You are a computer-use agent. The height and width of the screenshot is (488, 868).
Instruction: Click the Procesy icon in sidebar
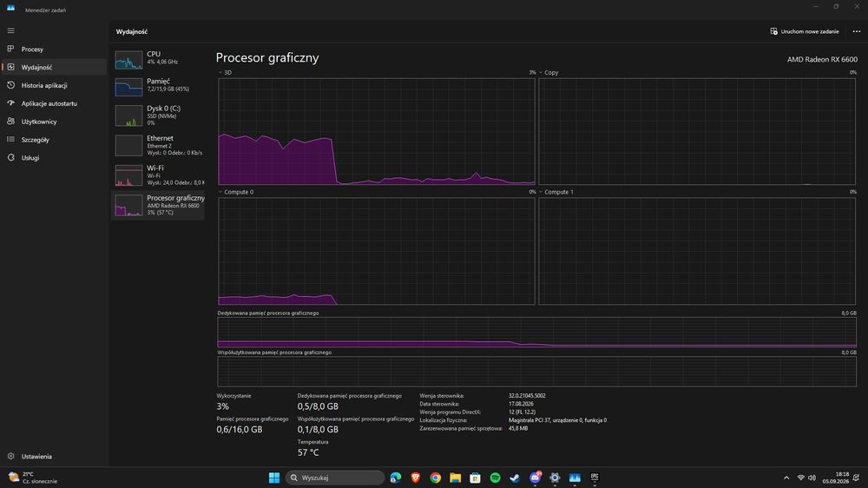[10, 49]
